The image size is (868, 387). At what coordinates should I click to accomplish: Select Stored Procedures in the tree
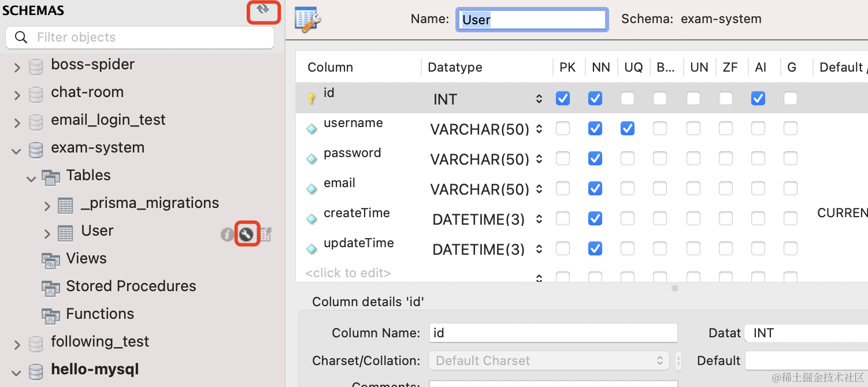[131, 286]
